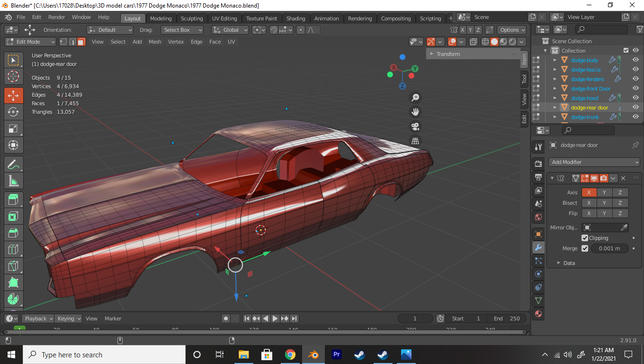Select dodge-trunk in the outliner
Viewport: 644px width, 364px height.
pyautogui.click(x=585, y=117)
